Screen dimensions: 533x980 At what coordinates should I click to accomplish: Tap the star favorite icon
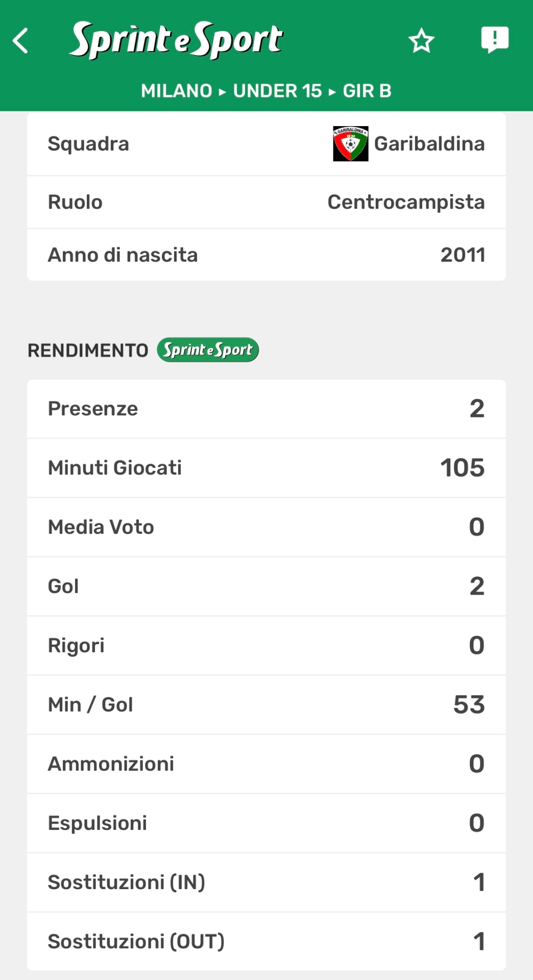421,41
